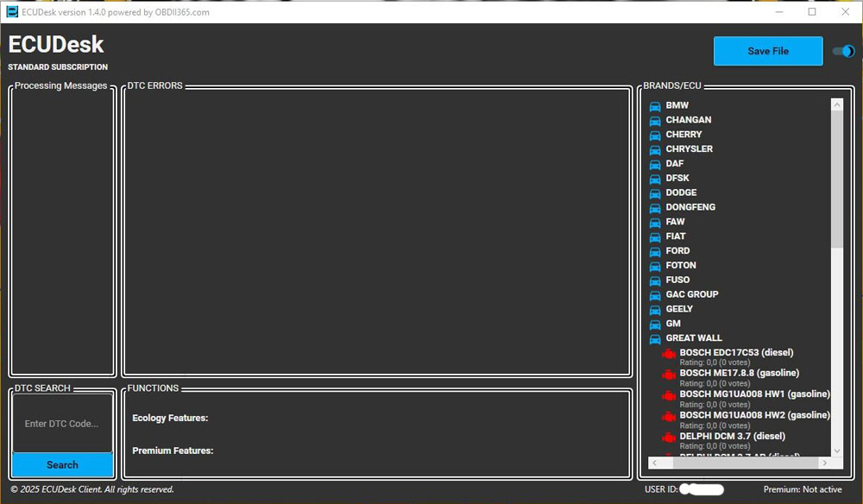Open the CHRYSLER brand entry

(x=689, y=148)
